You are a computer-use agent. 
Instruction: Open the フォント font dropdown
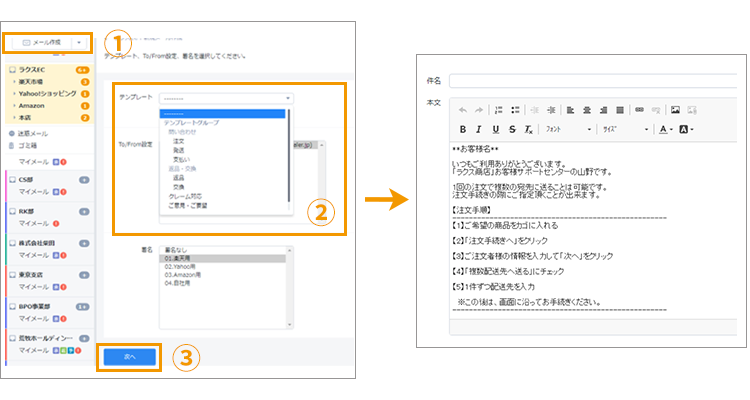tap(568, 129)
